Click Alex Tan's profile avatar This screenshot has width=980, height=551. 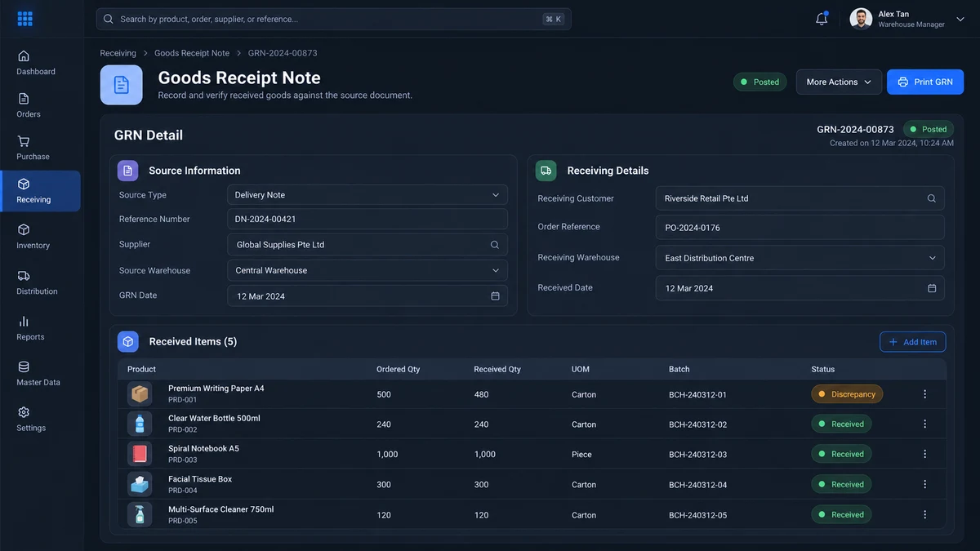tap(861, 19)
